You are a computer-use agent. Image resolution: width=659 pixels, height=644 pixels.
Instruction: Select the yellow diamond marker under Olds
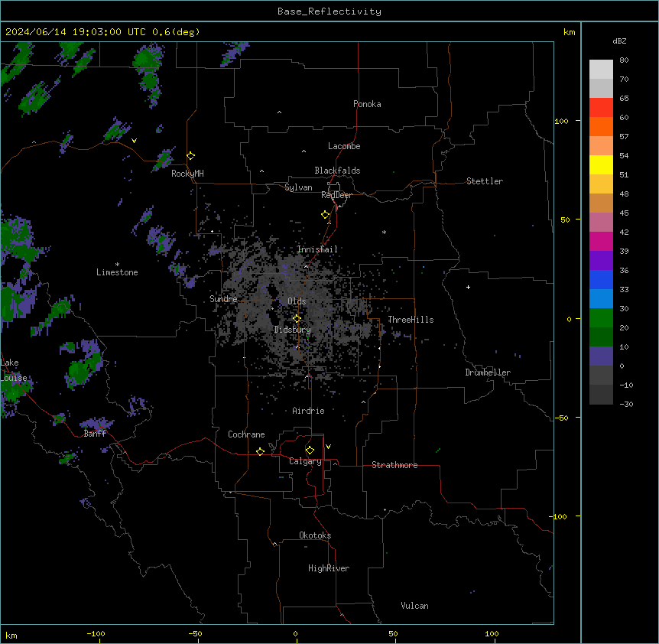coord(297,318)
